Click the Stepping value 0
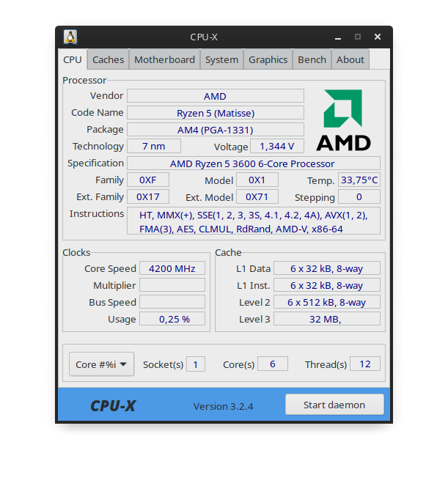This screenshot has width=448, height=486. click(x=359, y=196)
